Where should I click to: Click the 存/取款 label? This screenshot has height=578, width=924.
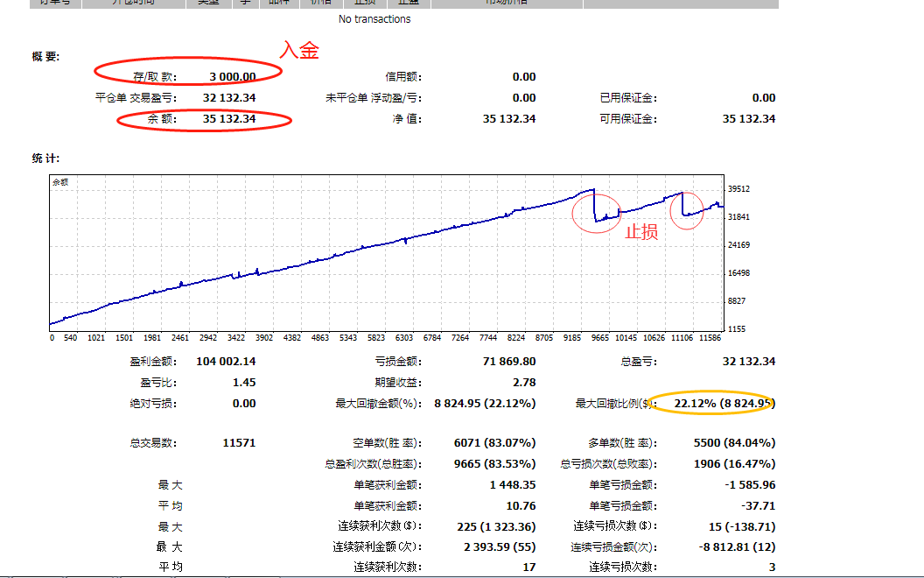coord(154,77)
